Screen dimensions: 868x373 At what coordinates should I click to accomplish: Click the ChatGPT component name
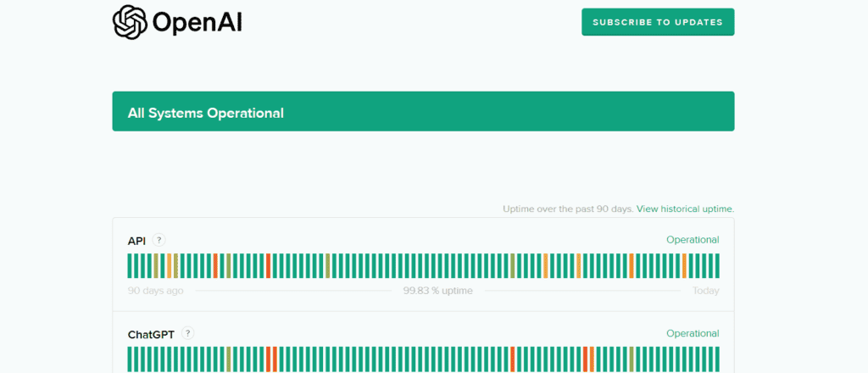(x=151, y=334)
